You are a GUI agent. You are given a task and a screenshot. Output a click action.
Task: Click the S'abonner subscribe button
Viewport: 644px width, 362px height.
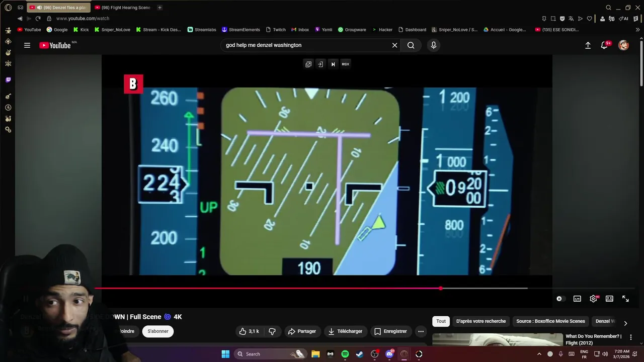tap(158, 331)
